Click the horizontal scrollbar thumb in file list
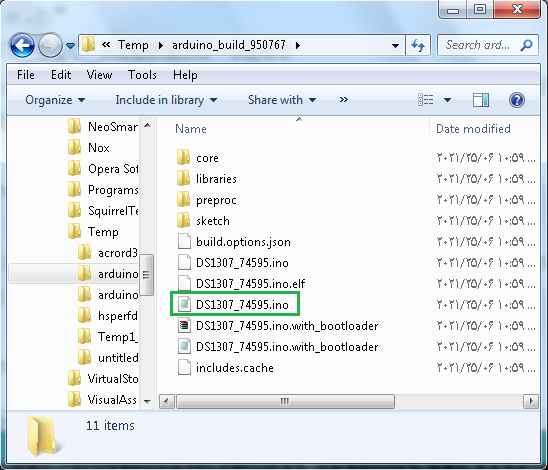This screenshot has height=470, width=548. click(285, 401)
